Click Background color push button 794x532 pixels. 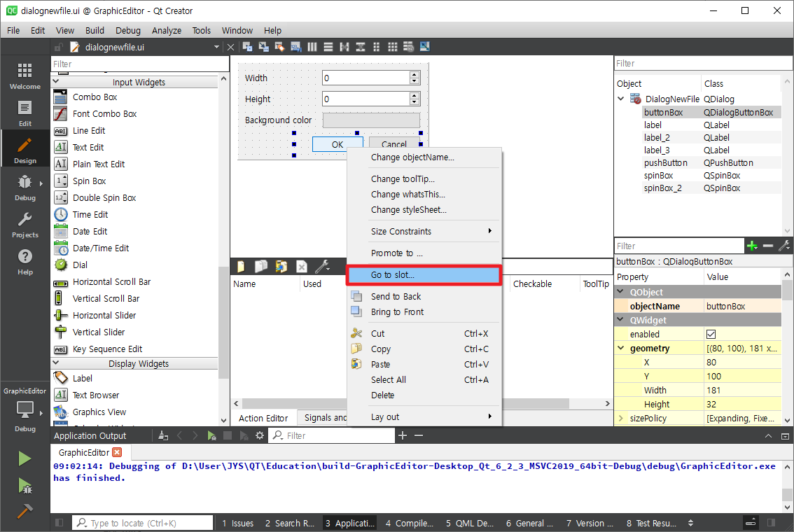pyautogui.click(x=371, y=120)
